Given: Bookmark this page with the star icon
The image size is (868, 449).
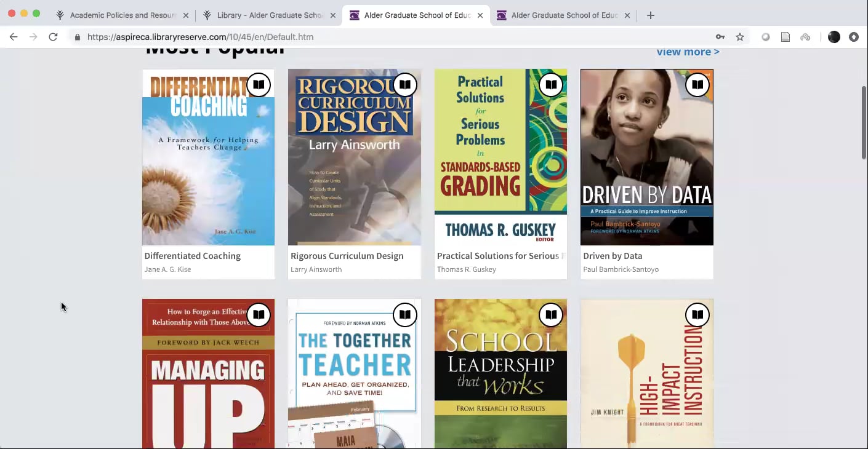Looking at the screenshot, I should point(740,37).
